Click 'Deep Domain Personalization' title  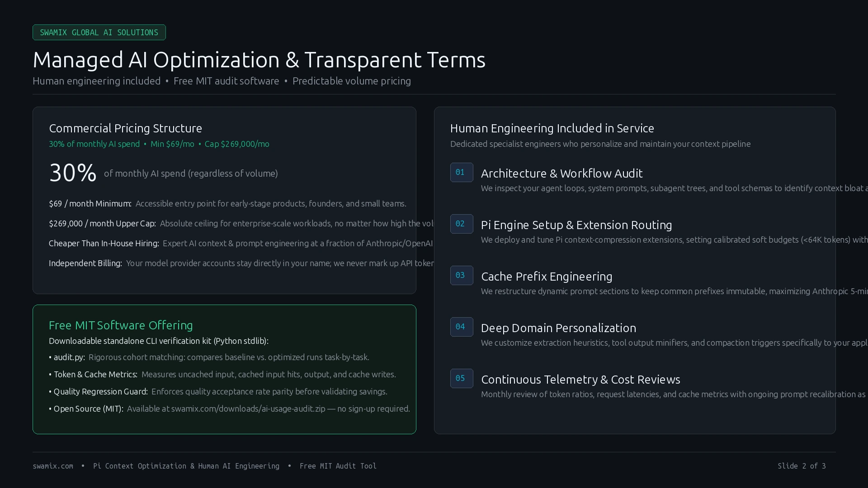pyautogui.click(x=558, y=328)
